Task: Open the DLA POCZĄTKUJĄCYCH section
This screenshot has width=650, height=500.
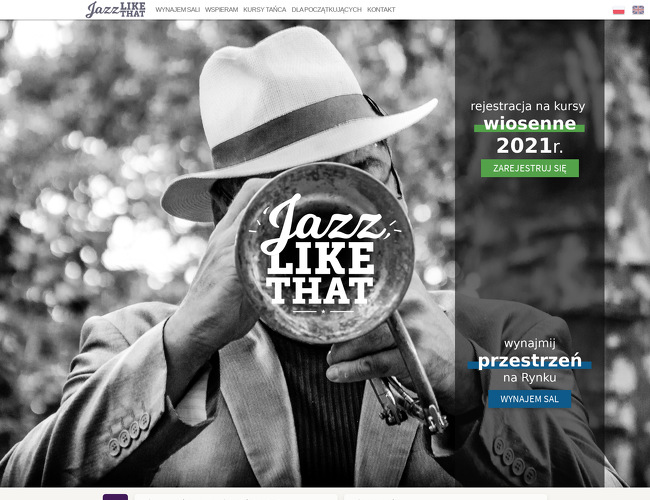Action: click(x=326, y=10)
